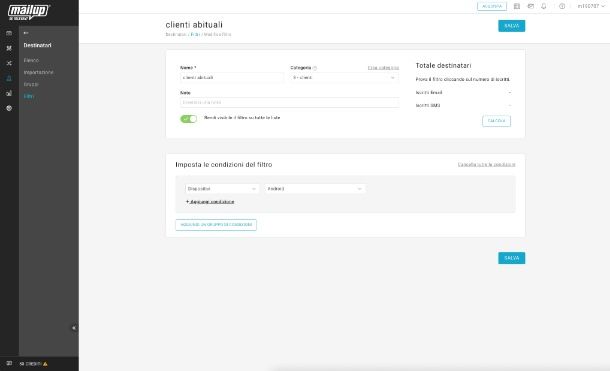Toggle the filter visibility on all lists switch
The width and height of the screenshot is (610, 371).
click(189, 119)
